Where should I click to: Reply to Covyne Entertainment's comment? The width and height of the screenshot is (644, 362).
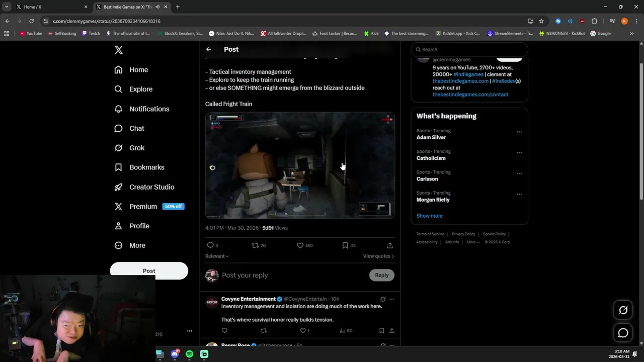click(x=224, y=330)
